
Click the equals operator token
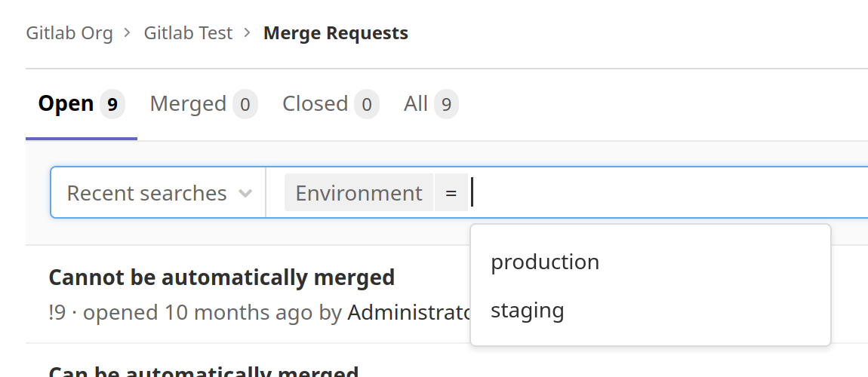(x=451, y=193)
